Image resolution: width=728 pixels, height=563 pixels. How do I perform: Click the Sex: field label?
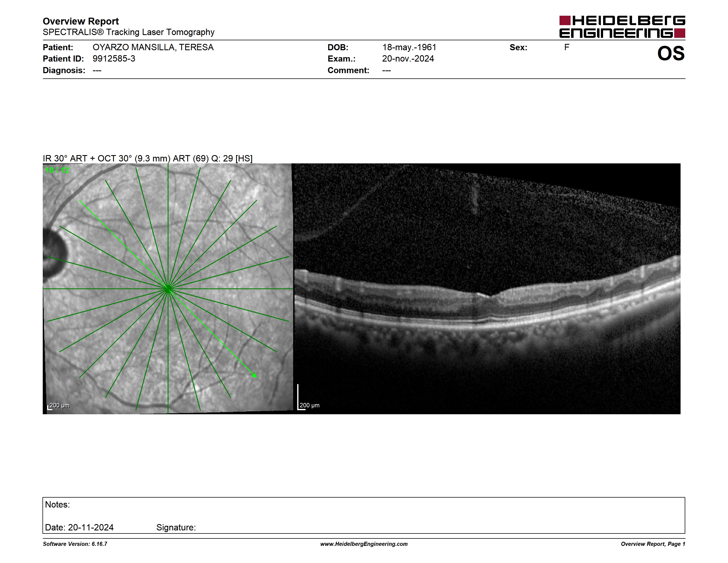(518, 47)
